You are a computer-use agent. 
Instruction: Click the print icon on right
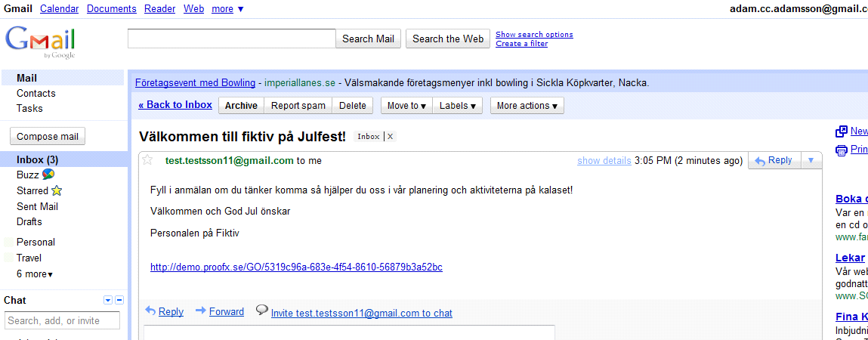842,150
